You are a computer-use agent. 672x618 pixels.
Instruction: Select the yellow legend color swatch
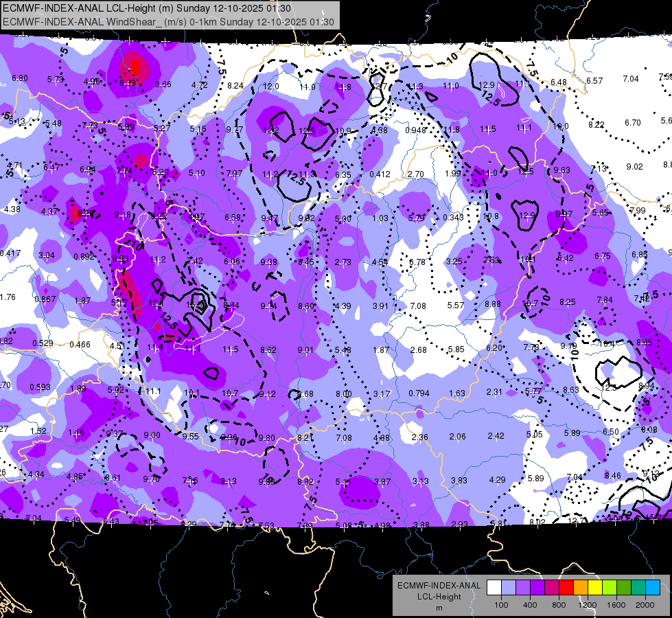tap(595, 588)
